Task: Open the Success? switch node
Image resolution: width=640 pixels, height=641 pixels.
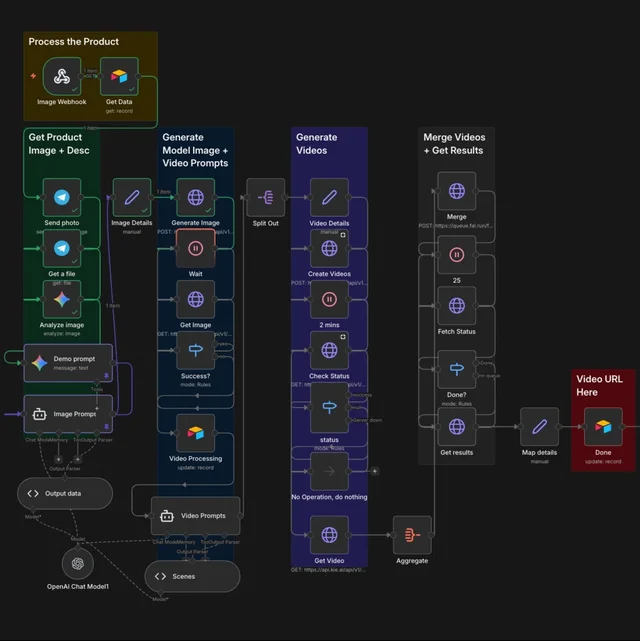Action: pyautogui.click(x=196, y=350)
